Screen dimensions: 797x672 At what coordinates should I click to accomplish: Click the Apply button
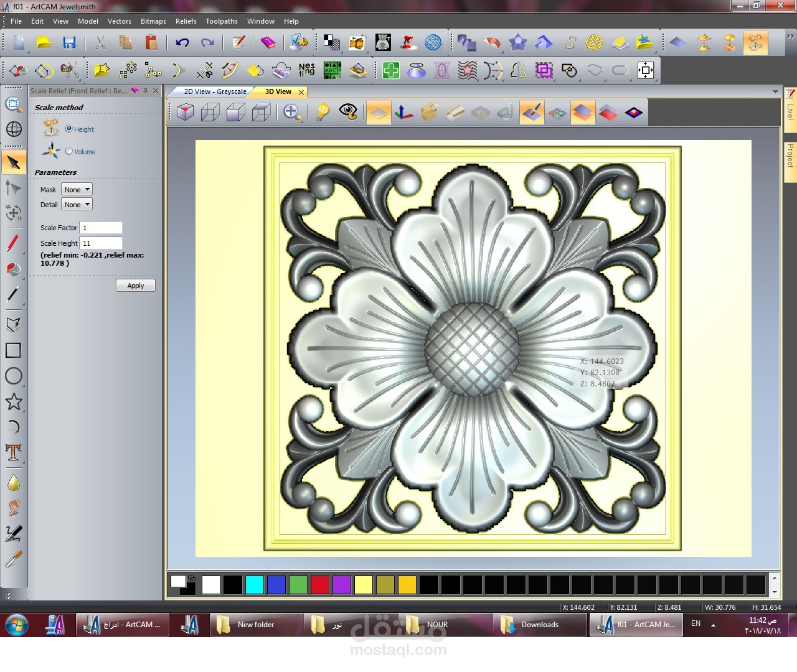click(135, 286)
